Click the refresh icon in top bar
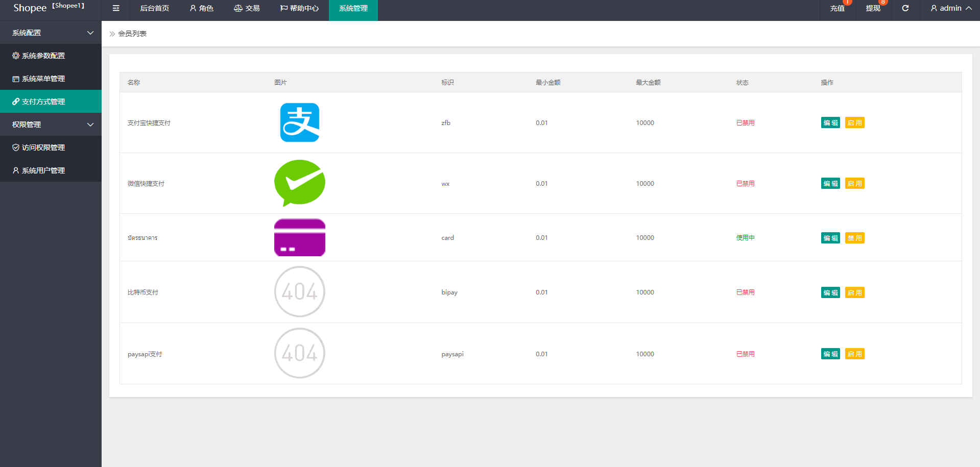The image size is (980, 467). point(905,8)
